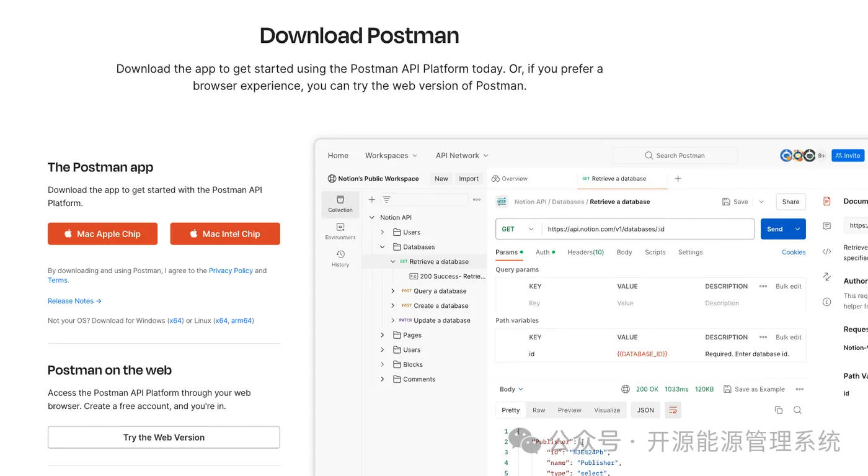The height and width of the screenshot is (476, 868).
Task: Click the Try the Web Version button
Action: pos(164,437)
